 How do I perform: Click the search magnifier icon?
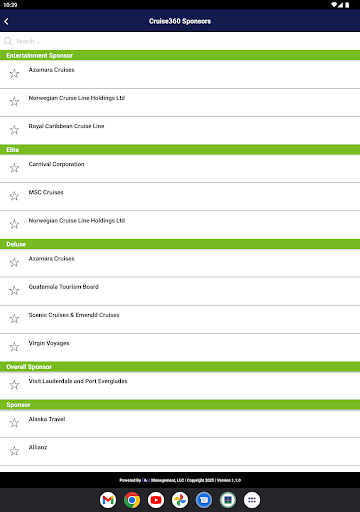coord(8,41)
